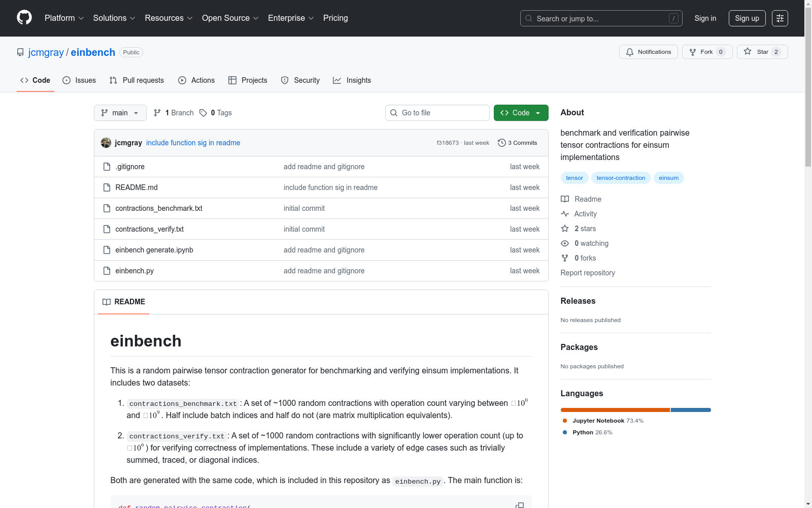The image size is (812, 508).
Task: Click Report repository link
Action: (x=588, y=273)
